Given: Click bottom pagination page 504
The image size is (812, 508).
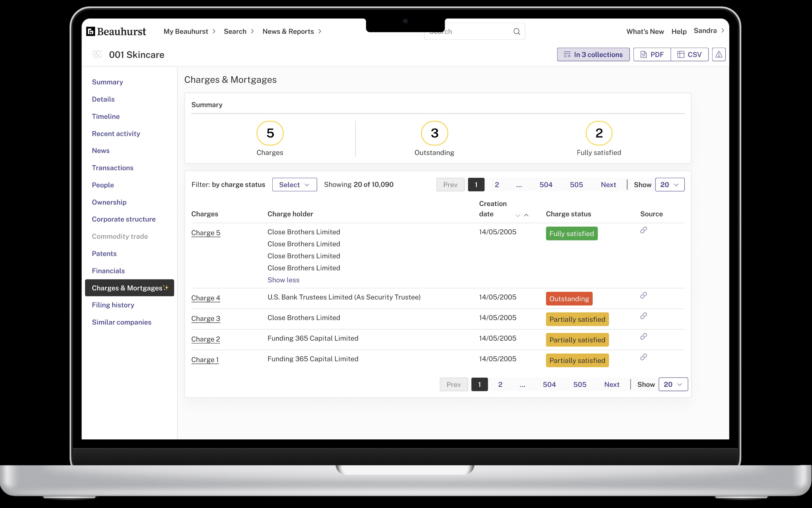Looking at the screenshot, I should [549, 384].
